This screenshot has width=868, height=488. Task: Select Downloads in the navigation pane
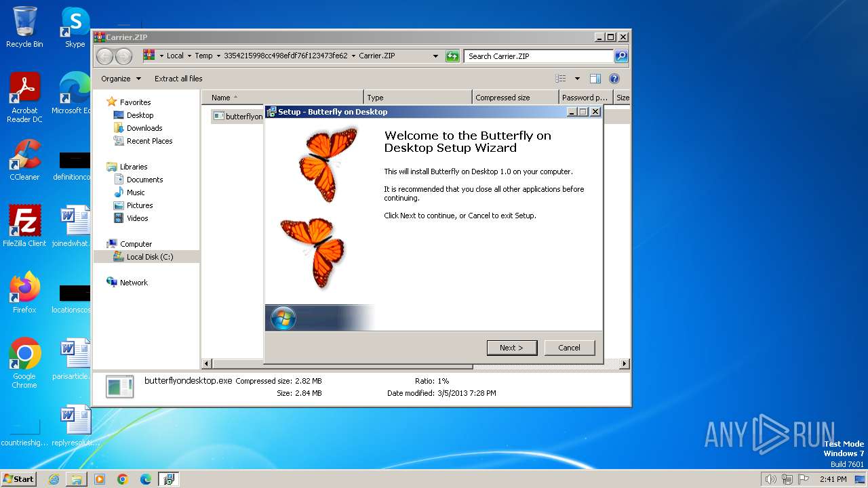pyautogui.click(x=144, y=128)
